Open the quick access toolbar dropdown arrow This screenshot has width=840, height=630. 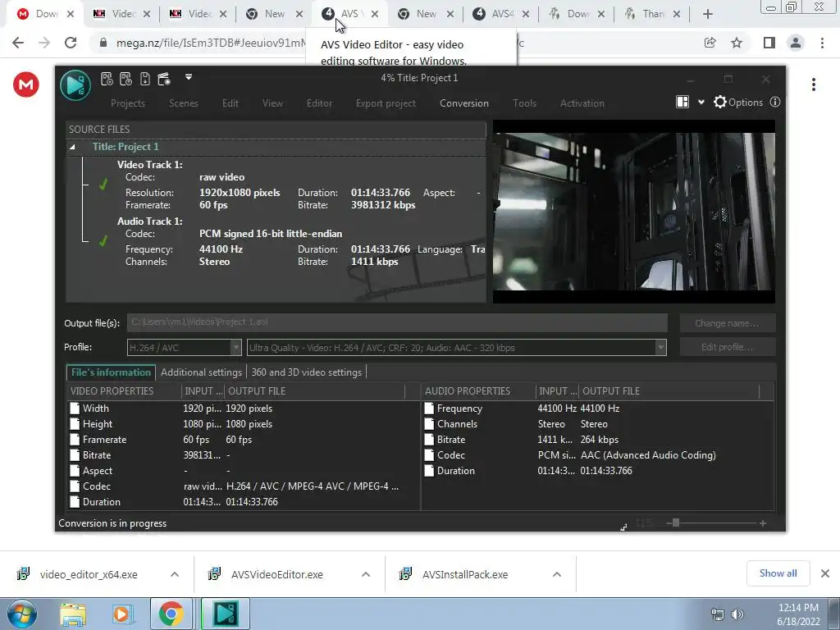point(189,77)
